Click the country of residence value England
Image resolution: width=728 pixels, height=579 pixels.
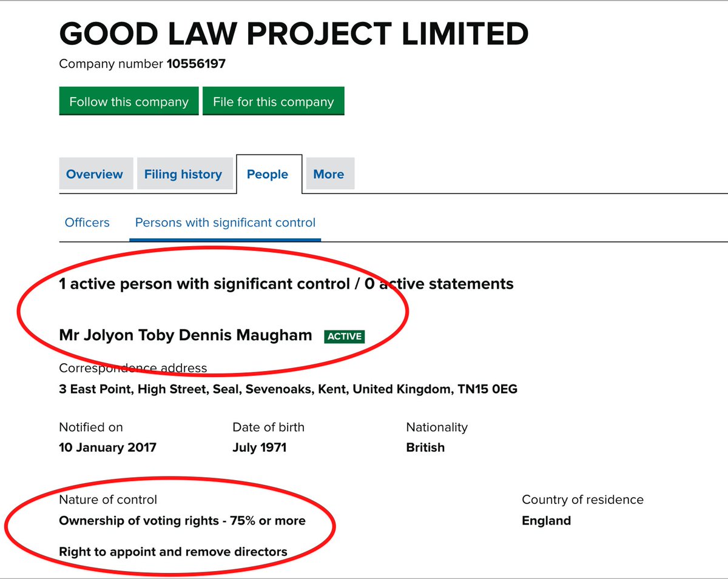pyautogui.click(x=546, y=521)
